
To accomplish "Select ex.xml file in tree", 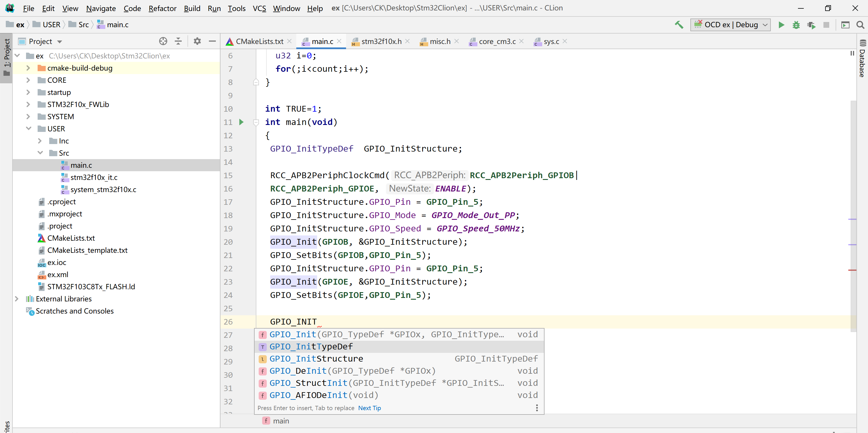I will (x=58, y=274).
